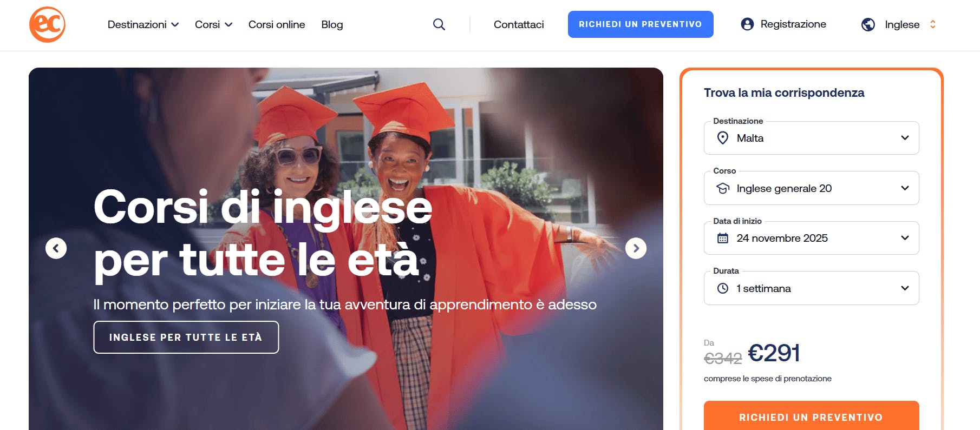Click the EC orange logo
This screenshot has height=430, width=980.
pyautogui.click(x=47, y=24)
